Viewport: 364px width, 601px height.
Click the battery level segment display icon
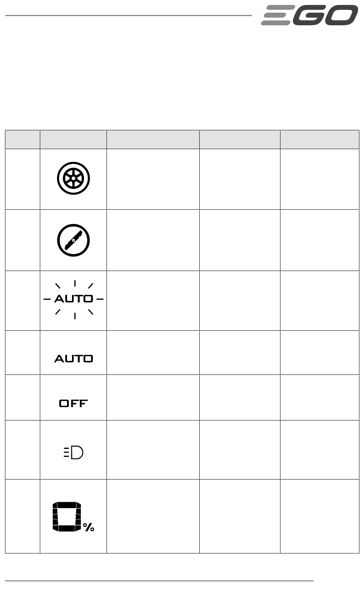pyautogui.click(x=67, y=516)
